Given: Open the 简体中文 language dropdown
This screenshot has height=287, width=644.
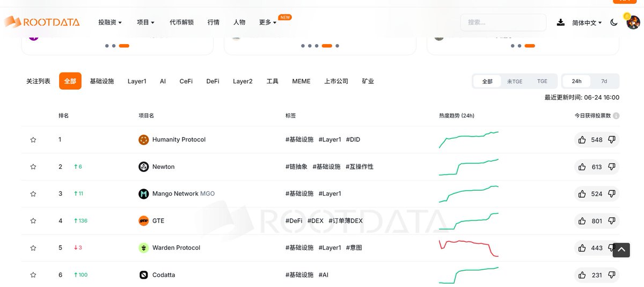Looking at the screenshot, I should 587,23.
